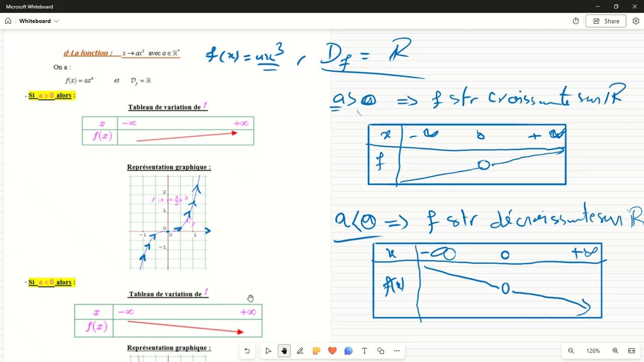This screenshot has width=644, height=362.
Task: Click the 126% zoom level
Action: [593, 351]
